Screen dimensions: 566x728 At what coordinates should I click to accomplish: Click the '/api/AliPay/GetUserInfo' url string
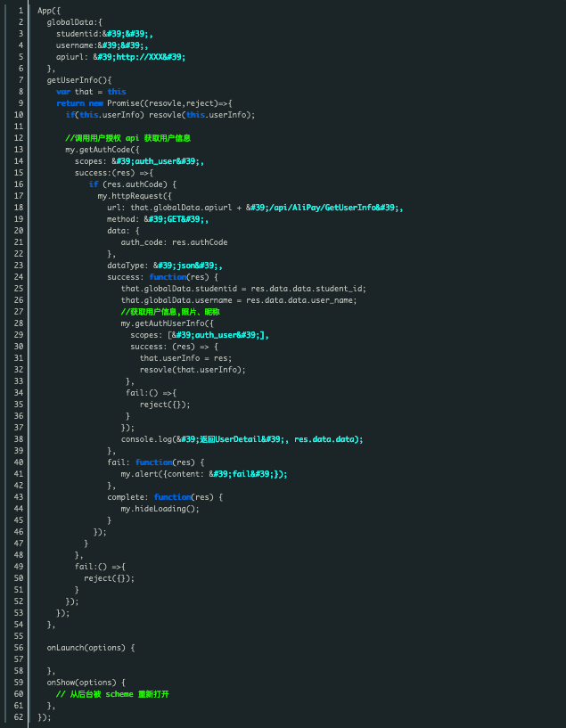click(324, 208)
